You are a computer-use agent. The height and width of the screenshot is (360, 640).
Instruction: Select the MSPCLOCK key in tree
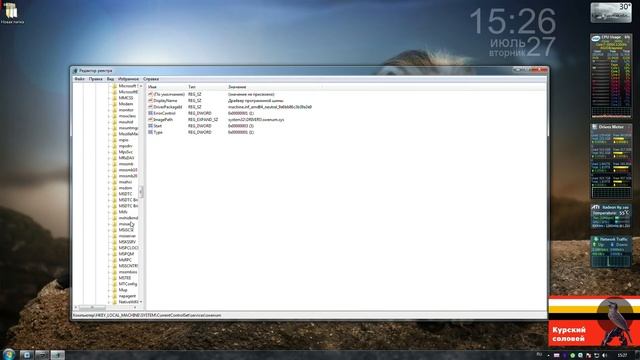128,248
